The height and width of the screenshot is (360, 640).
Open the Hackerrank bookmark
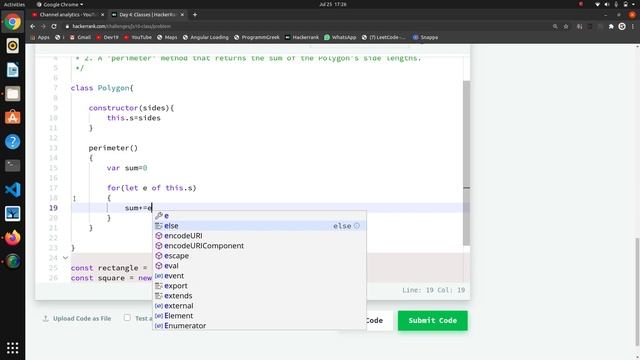[x=302, y=37]
